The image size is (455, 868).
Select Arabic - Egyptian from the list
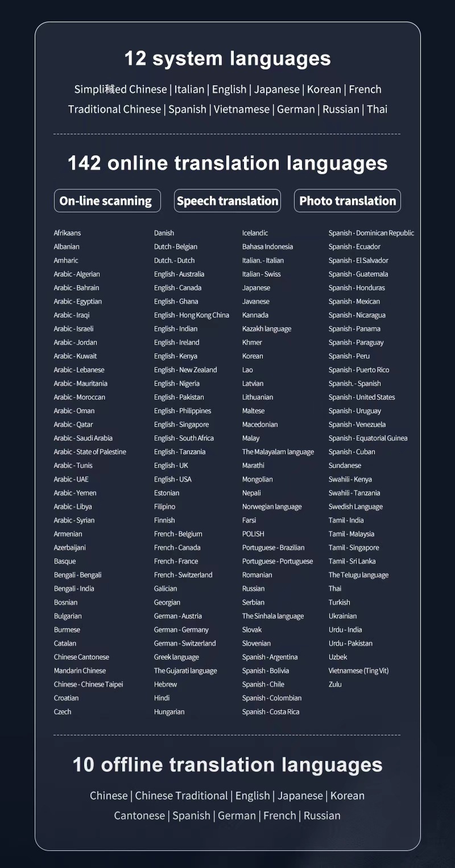tap(78, 301)
